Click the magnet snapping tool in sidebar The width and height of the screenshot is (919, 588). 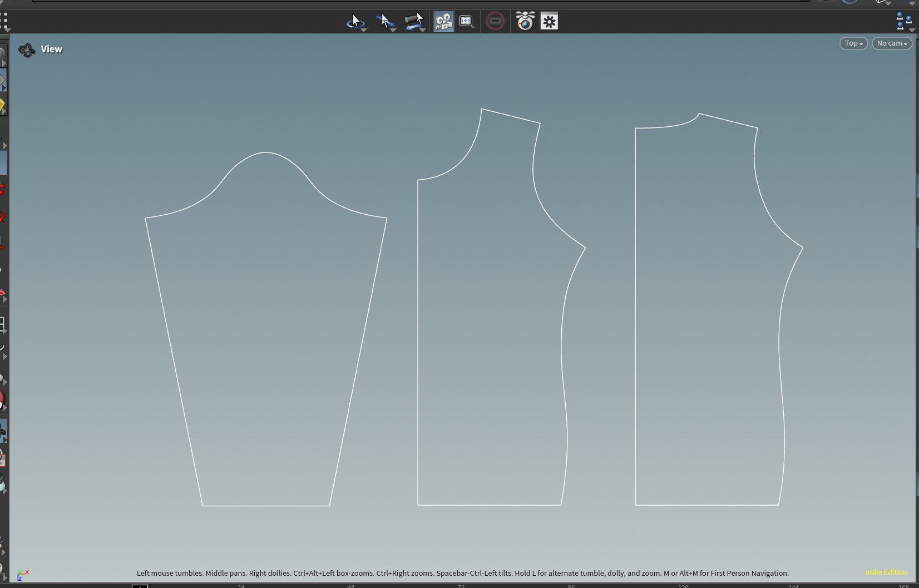click(3, 400)
